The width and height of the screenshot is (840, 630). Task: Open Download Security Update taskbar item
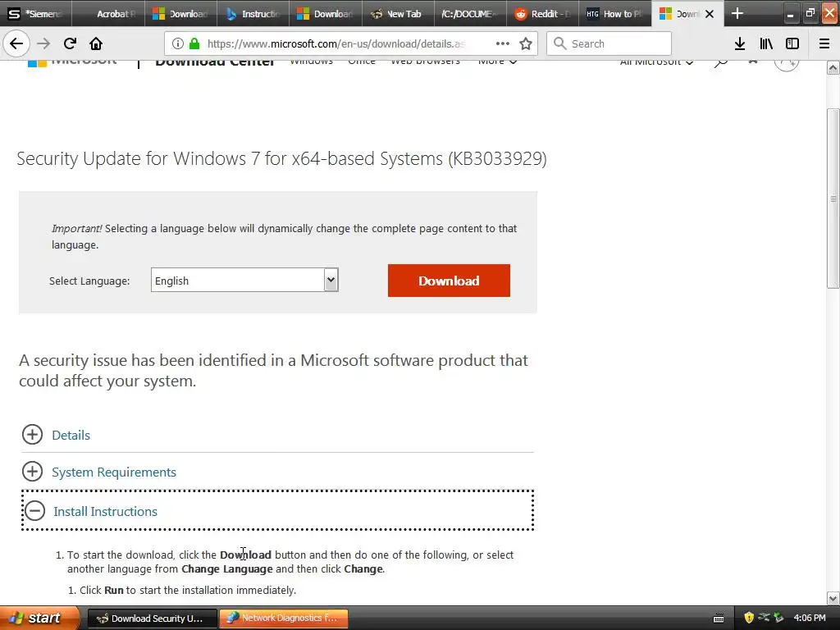click(152, 619)
